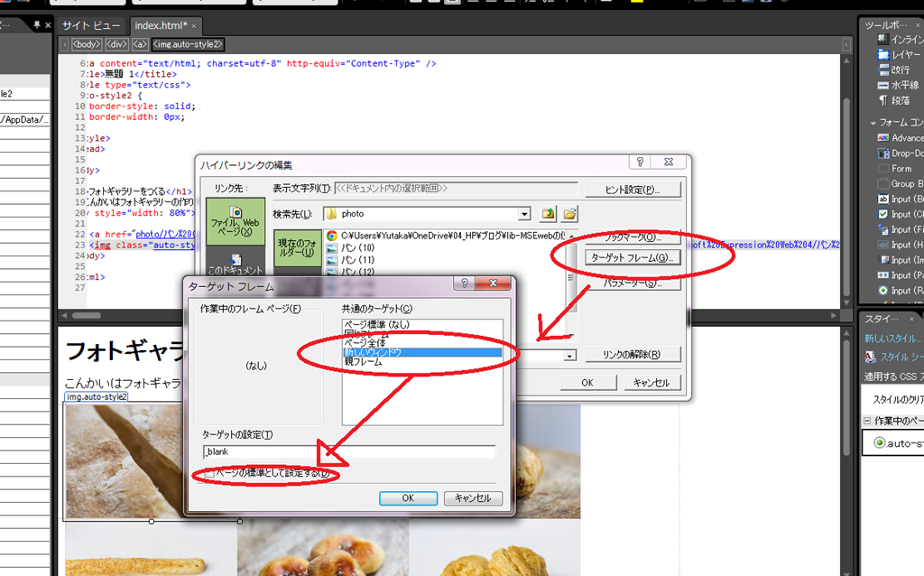Viewport: 924px width, 576px height.
Task: Click the ターゲットの設定 _blank input field
Action: [x=349, y=451]
